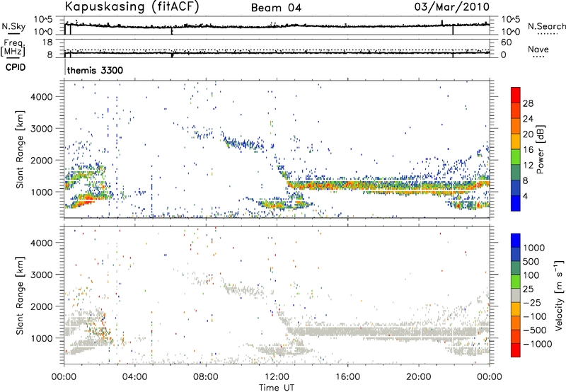
Task: Click the 'Time UT' axis label
Action: pos(277,388)
